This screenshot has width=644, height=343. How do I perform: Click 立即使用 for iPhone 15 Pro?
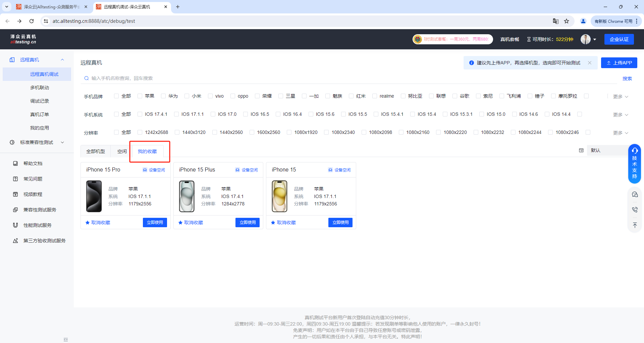coord(155,223)
